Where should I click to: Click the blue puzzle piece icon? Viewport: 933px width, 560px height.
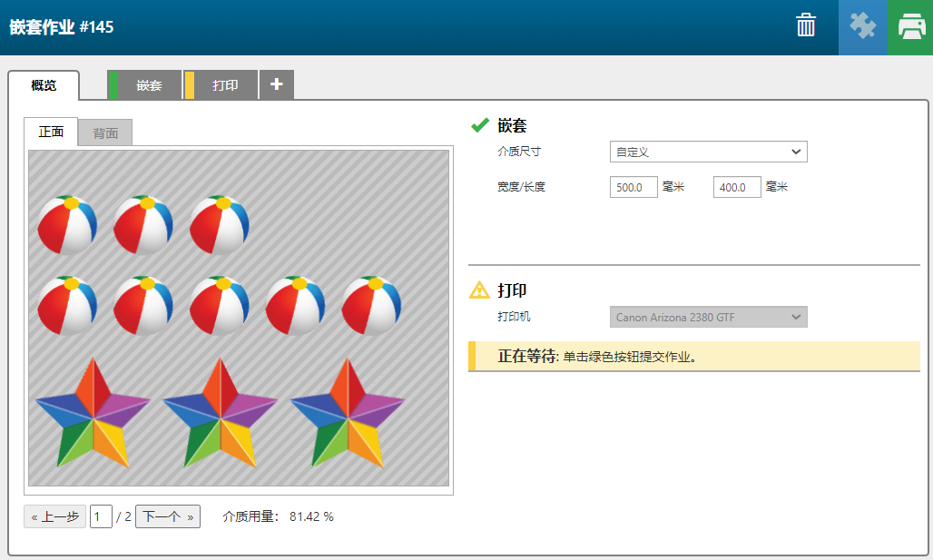862,26
